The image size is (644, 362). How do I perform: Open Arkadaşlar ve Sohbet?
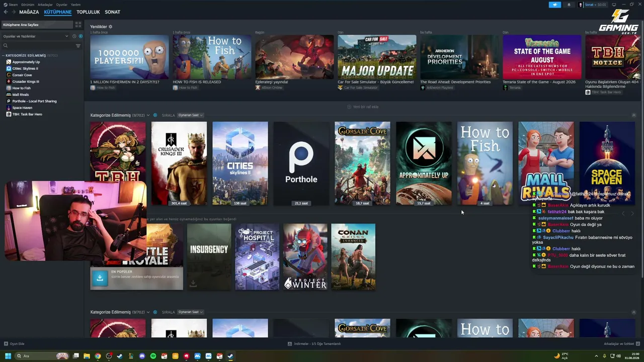622,344
